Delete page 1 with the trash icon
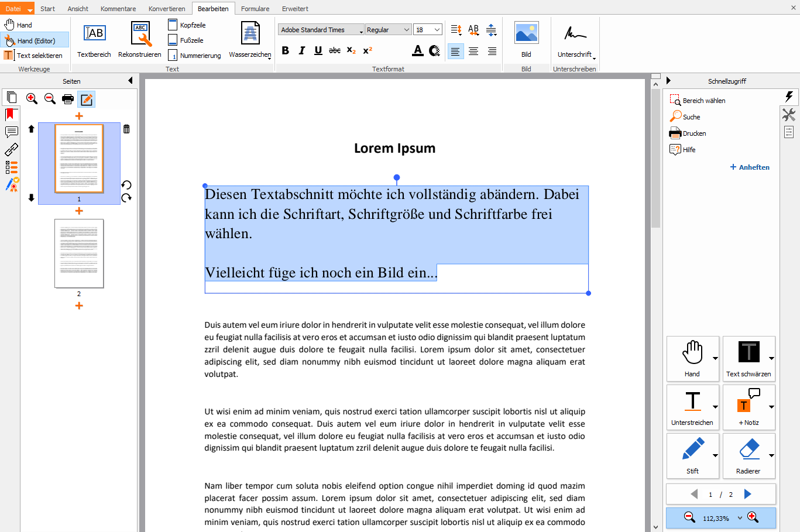Screen dimensions: 800x532 pyautogui.click(x=126, y=129)
